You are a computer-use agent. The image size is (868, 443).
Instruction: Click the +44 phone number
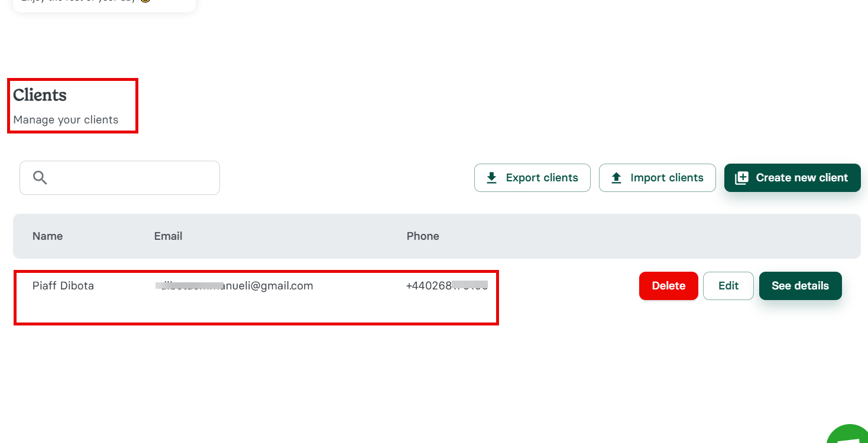pos(448,285)
